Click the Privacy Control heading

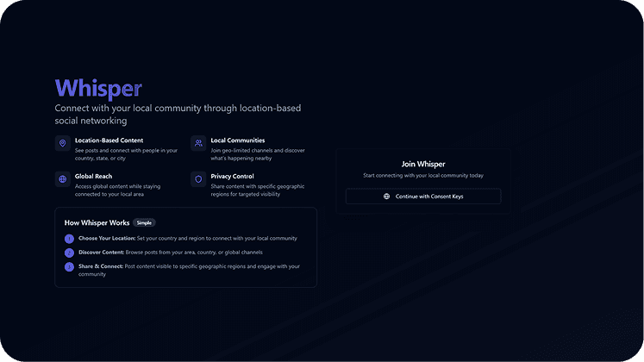[232, 176]
